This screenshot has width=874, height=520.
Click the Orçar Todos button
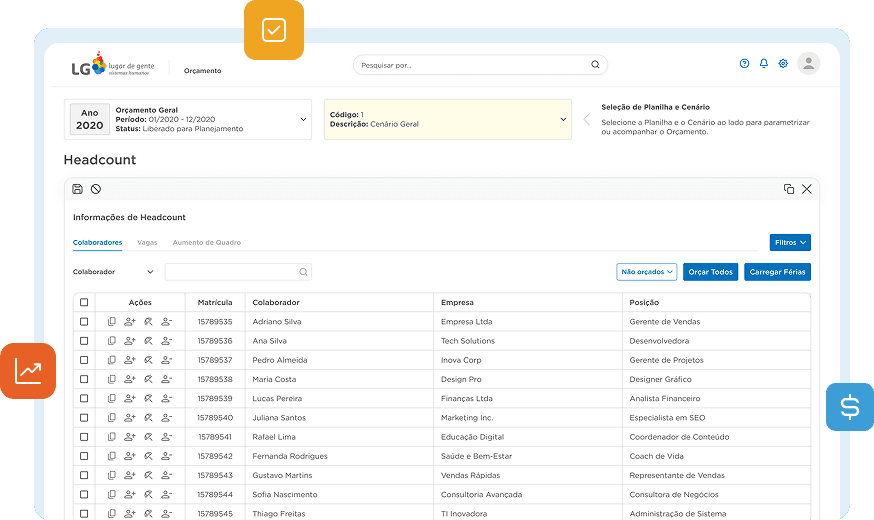click(711, 272)
